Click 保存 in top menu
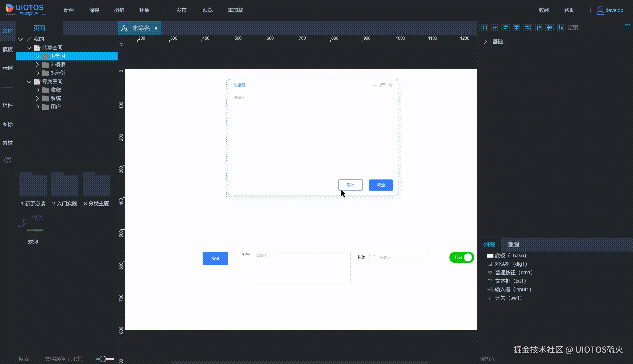The height and width of the screenshot is (364, 633). point(94,10)
